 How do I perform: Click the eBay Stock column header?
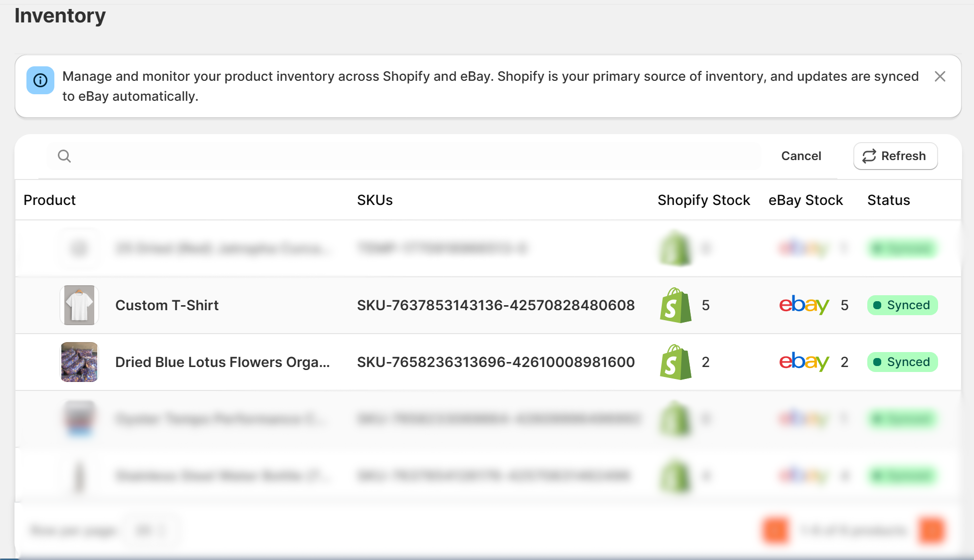click(x=805, y=200)
